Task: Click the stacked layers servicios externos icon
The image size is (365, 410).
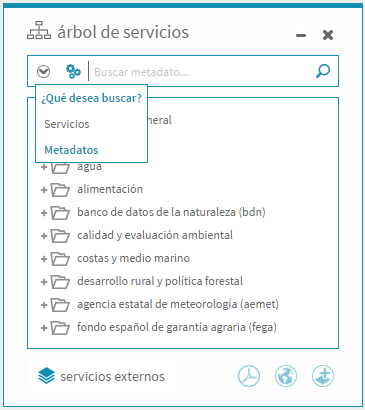Action: 46,376
